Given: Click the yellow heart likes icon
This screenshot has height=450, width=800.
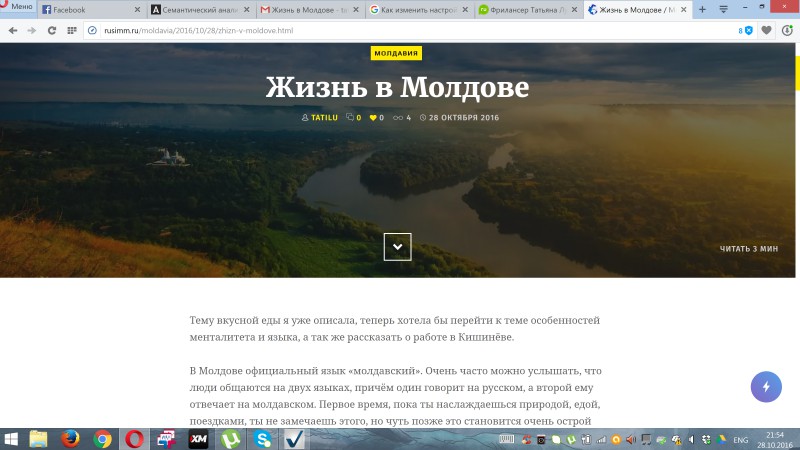Looking at the screenshot, I should 373,118.
